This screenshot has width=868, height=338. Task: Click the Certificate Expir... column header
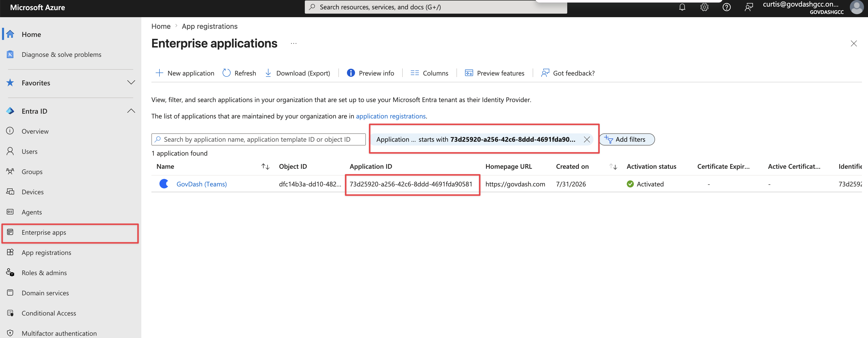coord(723,166)
